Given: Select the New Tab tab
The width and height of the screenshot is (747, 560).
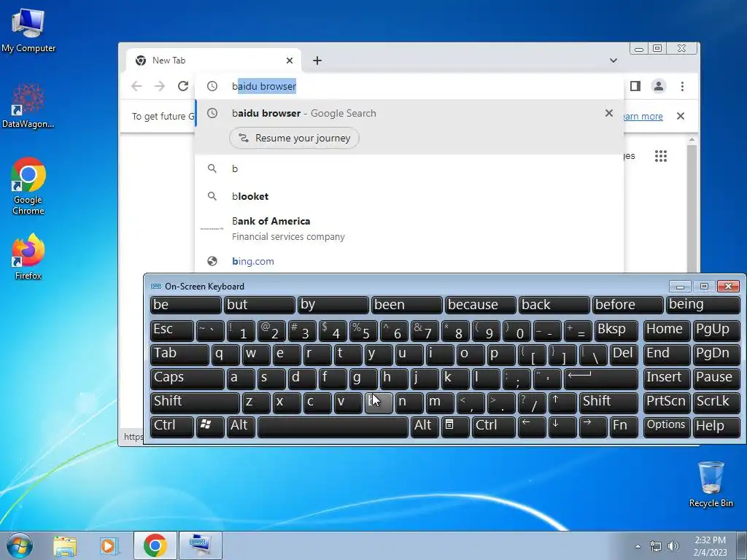Looking at the screenshot, I should [214, 61].
